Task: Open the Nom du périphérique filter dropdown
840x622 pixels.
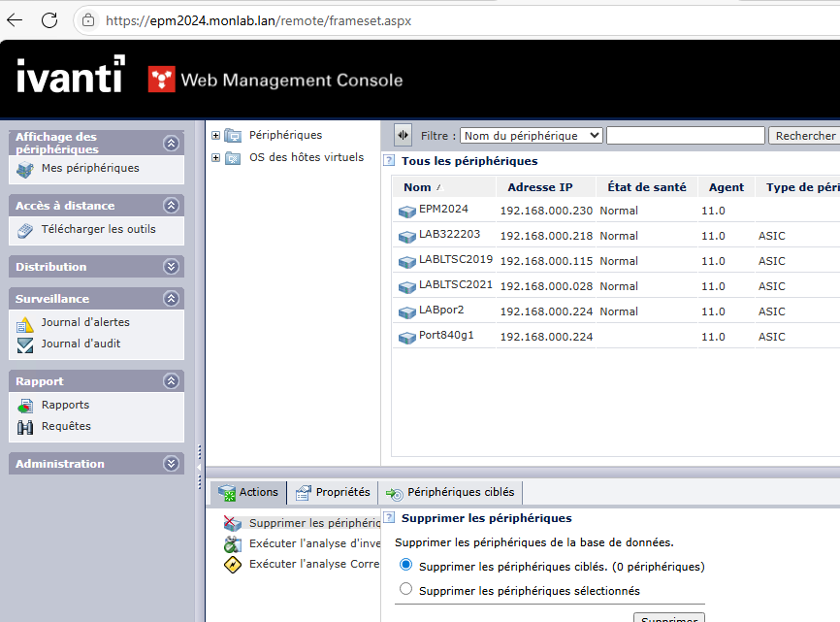Action: pos(531,136)
